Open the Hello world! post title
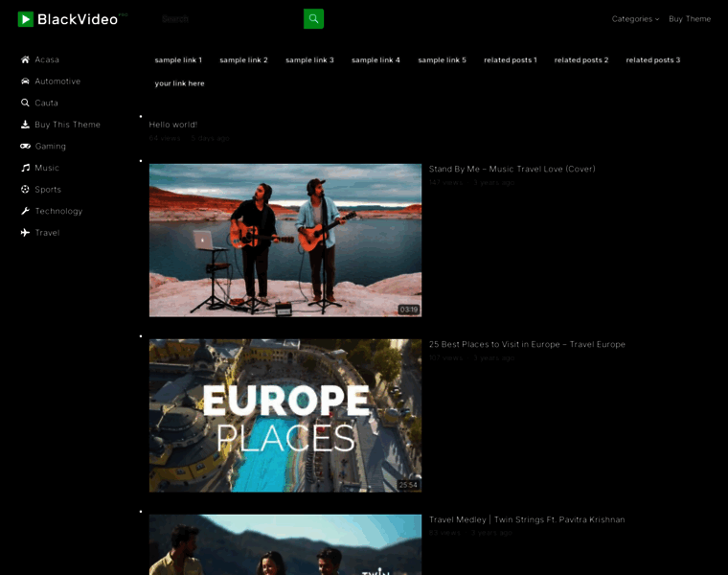This screenshot has width=728, height=575. pos(173,125)
